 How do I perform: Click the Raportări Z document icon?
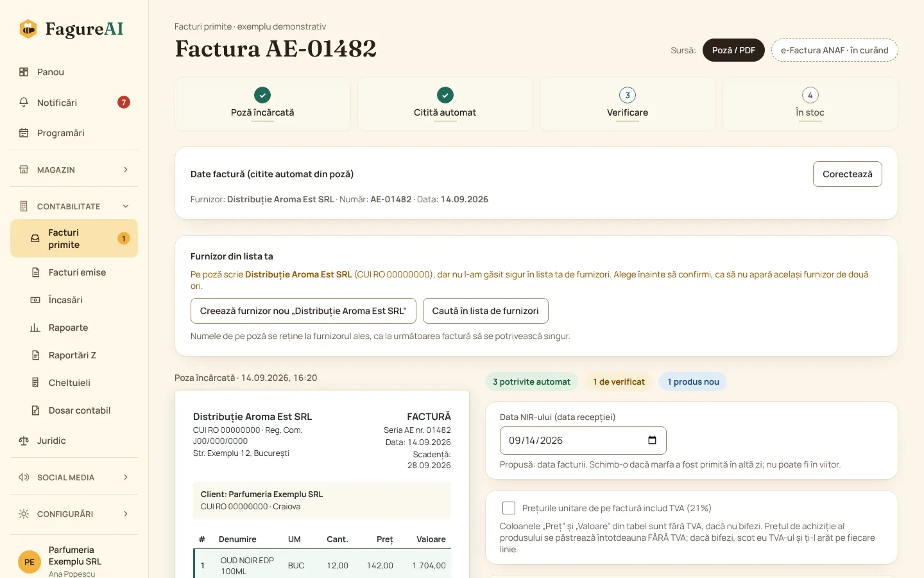pyautogui.click(x=35, y=355)
